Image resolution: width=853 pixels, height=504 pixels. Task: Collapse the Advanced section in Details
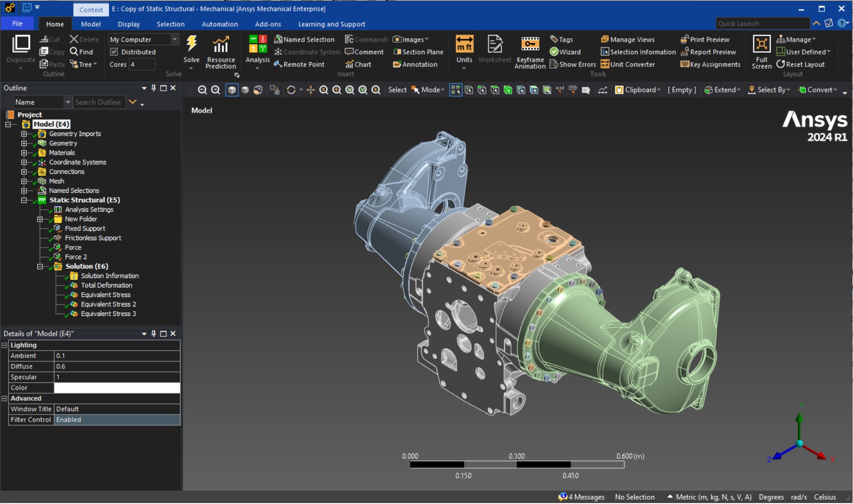coord(4,398)
